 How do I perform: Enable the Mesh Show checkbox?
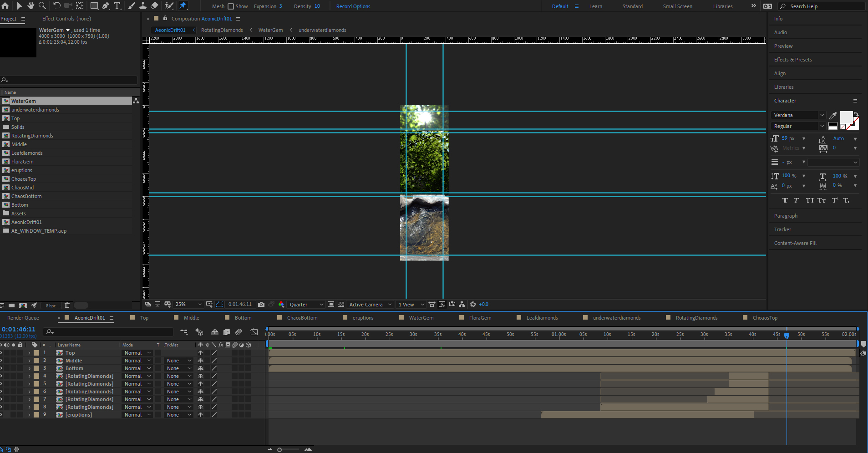231,6
